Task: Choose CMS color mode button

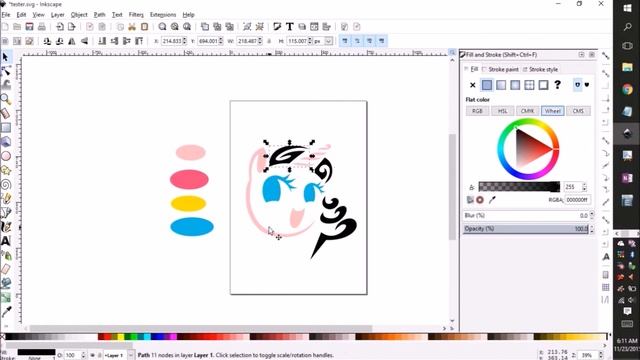Action: click(x=578, y=111)
